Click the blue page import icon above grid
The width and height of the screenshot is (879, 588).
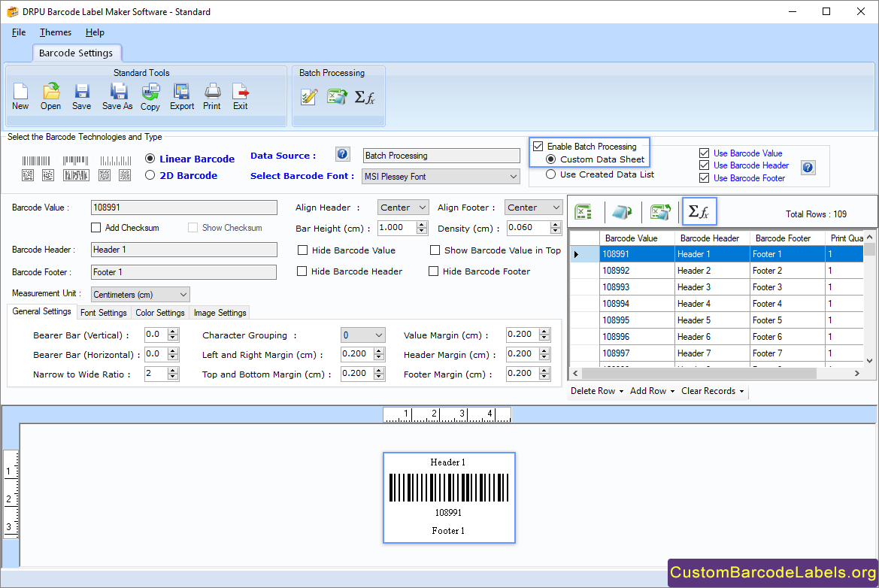622,212
